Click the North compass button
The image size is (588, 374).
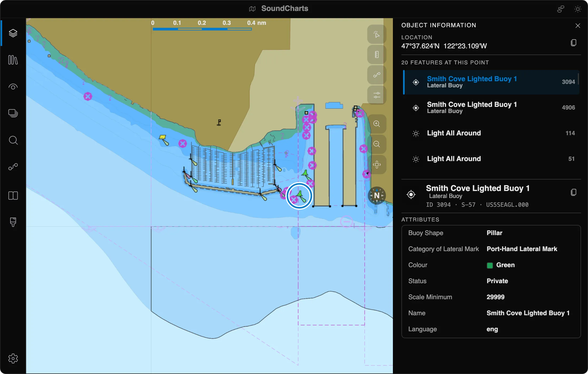pyautogui.click(x=377, y=196)
